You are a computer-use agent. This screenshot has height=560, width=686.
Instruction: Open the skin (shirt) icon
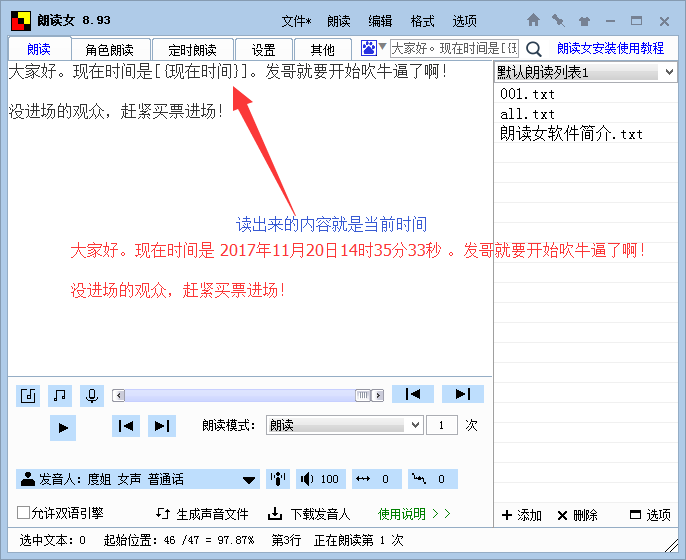[584, 21]
